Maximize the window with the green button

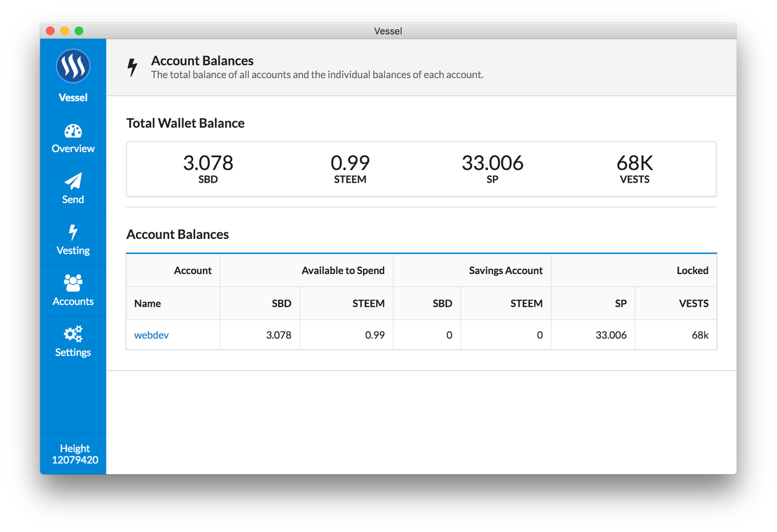(x=79, y=31)
